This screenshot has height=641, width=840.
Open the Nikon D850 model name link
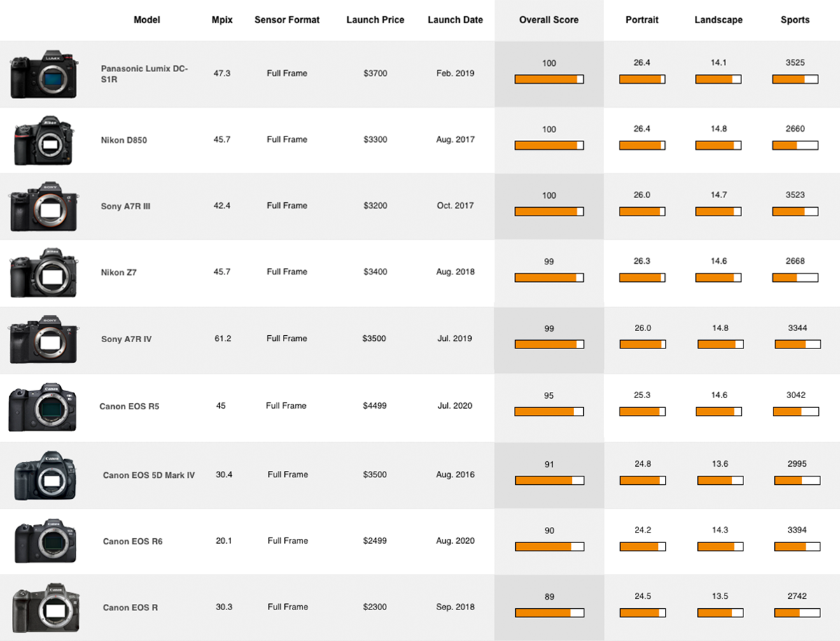(x=124, y=140)
